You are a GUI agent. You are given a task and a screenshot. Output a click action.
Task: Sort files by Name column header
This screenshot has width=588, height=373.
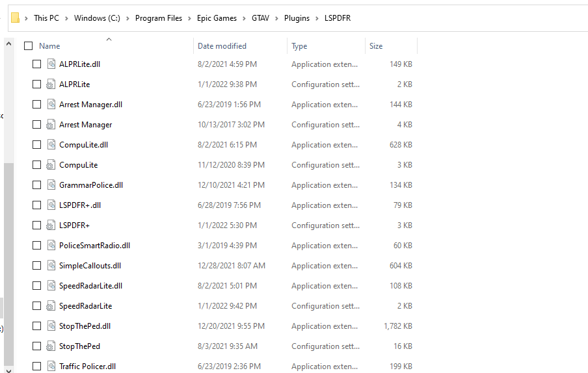coord(49,45)
